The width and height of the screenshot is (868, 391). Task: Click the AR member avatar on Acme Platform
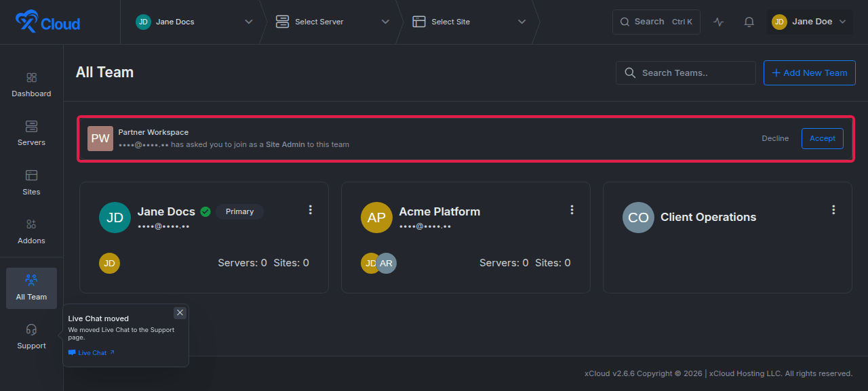click(x=387, y=263)
